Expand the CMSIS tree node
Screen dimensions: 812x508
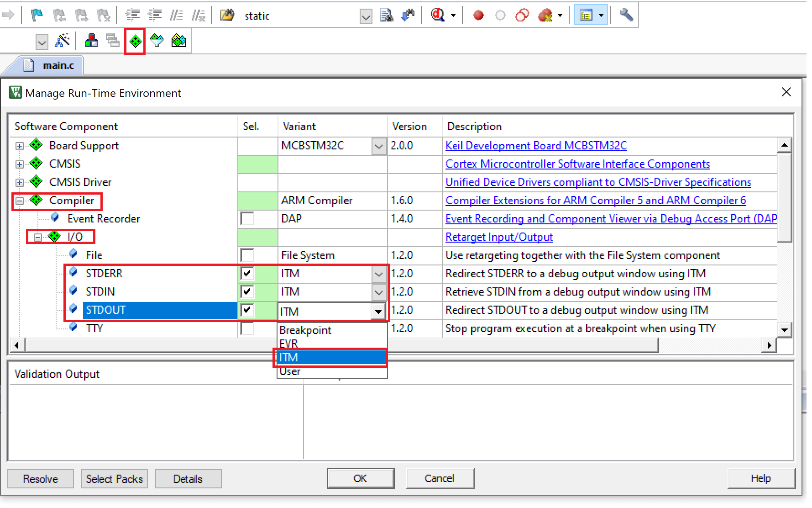19,164
